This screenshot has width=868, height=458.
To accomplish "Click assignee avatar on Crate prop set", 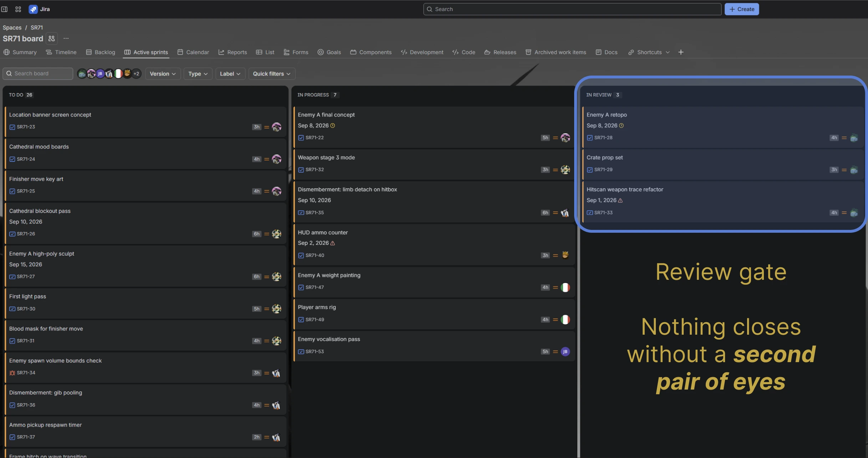I will 854,170.
